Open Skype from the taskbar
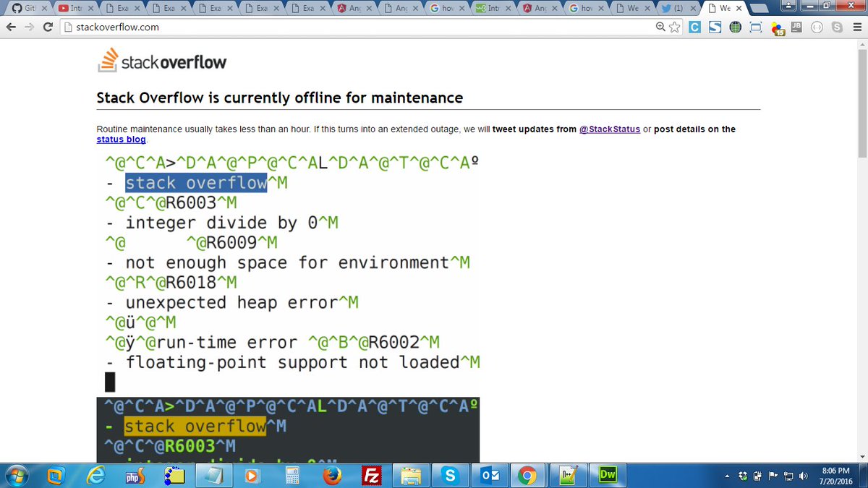 [450, 476]
